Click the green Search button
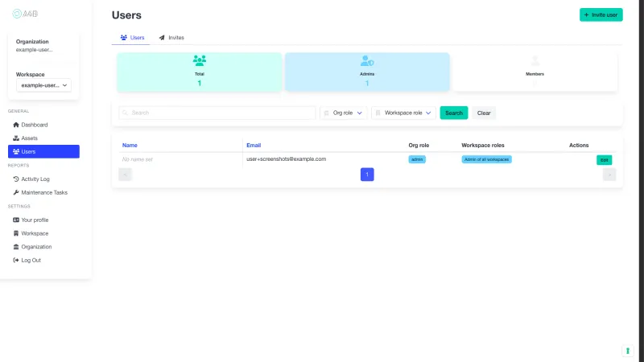This screenshot has height=362, width=644. tap(454, 113)
